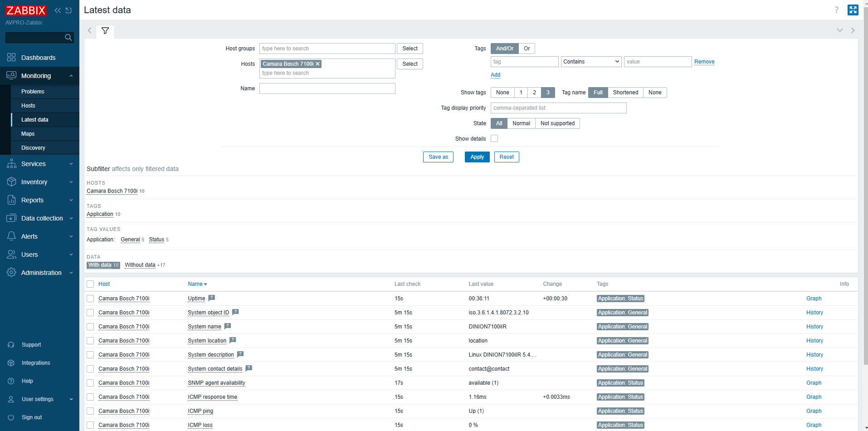
Task: Click Select button for Host groups
Action: [x=410, y=49]
